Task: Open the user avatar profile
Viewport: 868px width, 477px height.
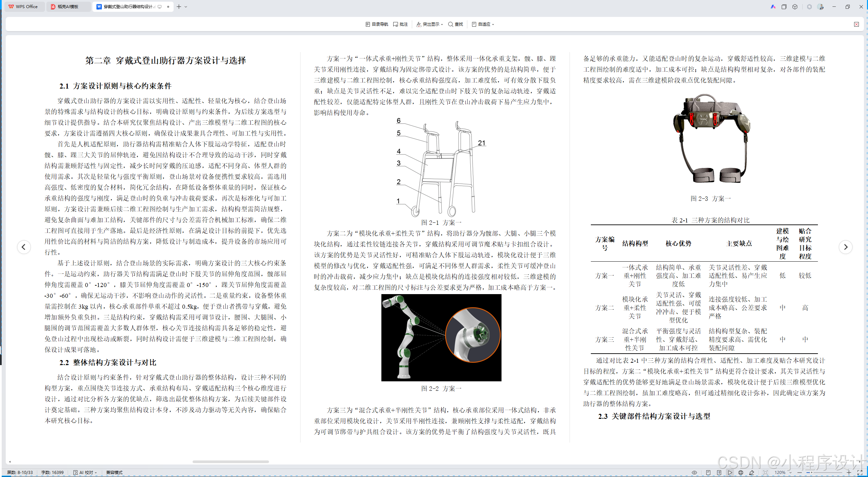Action: point(821,6)
